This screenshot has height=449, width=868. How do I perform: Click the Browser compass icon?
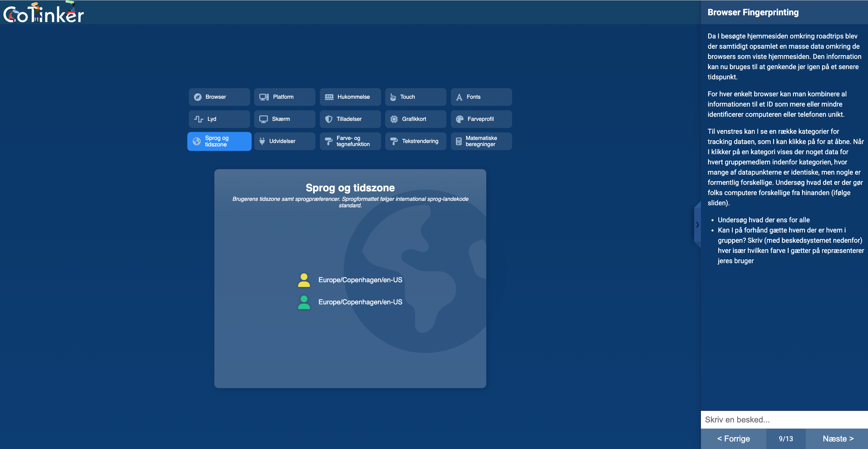[198, 97]
